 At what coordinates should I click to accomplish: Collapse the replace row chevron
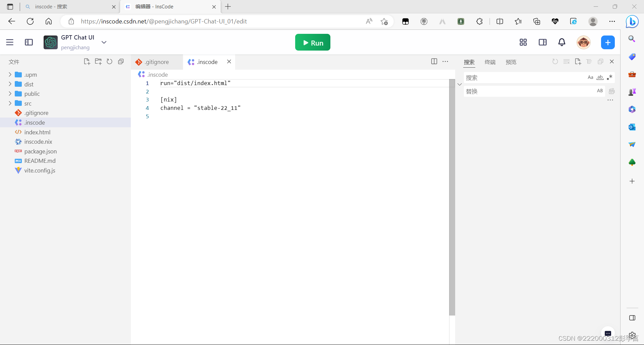click(x=460, y=84)
